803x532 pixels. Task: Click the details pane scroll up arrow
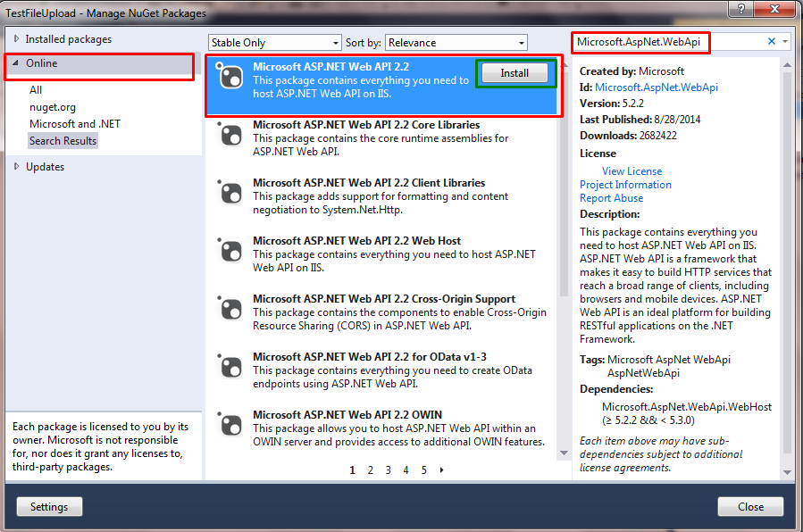[788, 65]
